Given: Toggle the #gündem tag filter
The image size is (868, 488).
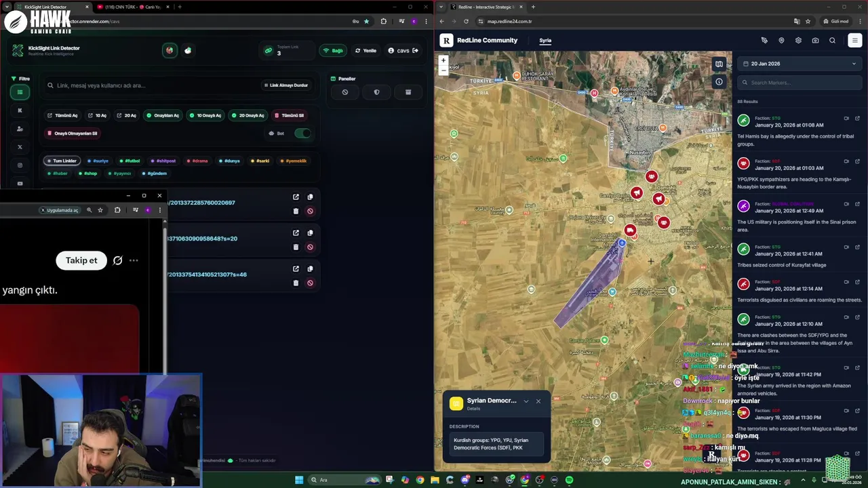Looking at the screenshot, I should point(155,174).
